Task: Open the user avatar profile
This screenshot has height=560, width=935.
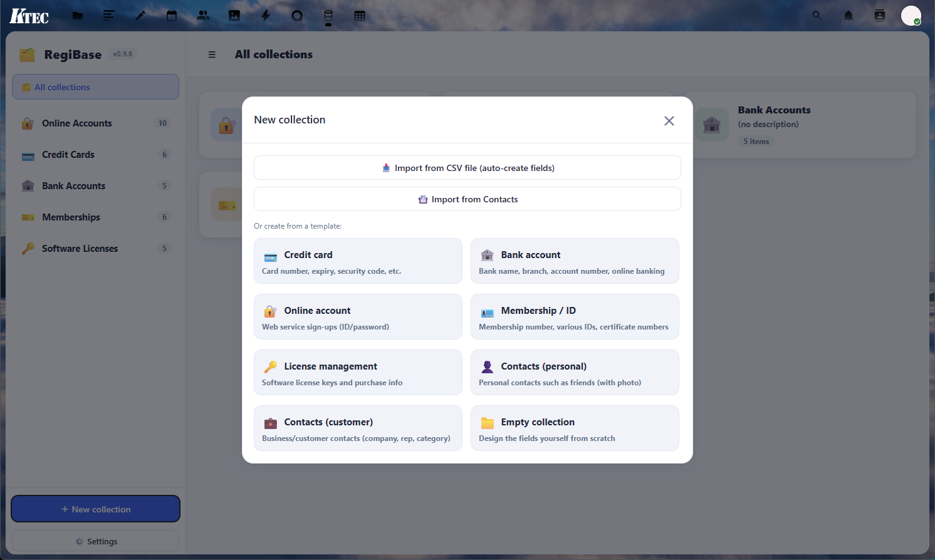Action: coord(911,16)
